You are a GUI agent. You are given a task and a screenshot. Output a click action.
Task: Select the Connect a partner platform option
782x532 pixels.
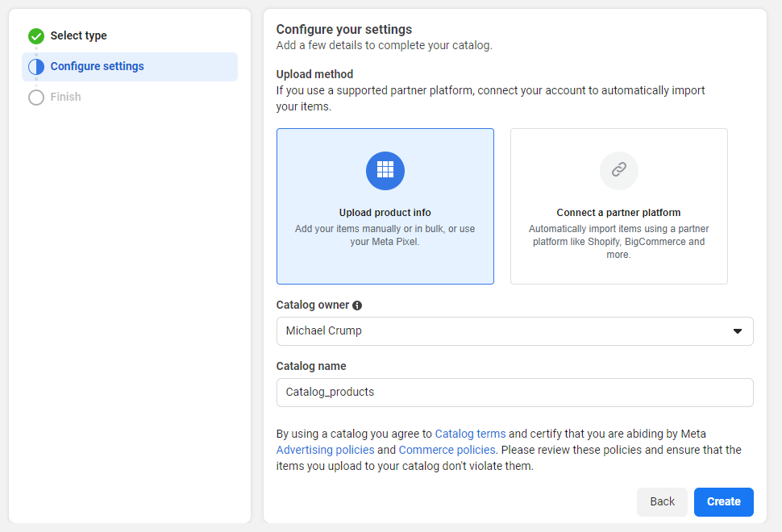tap(618, 206)
